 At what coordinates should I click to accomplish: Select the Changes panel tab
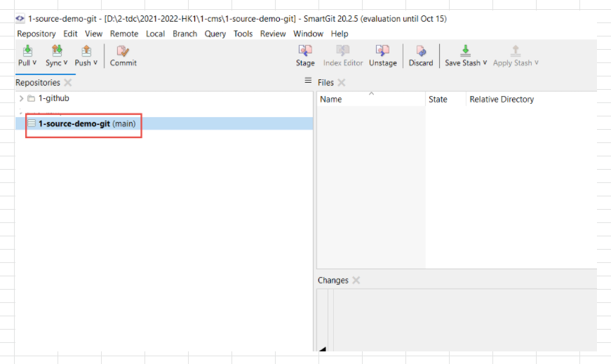[333, 281]
